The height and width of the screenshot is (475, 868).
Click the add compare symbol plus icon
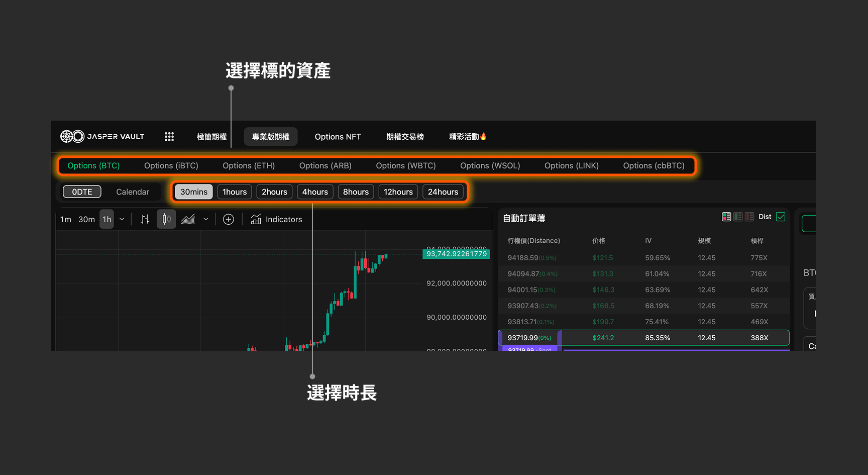pyautogui.click(x=229, y=219)
